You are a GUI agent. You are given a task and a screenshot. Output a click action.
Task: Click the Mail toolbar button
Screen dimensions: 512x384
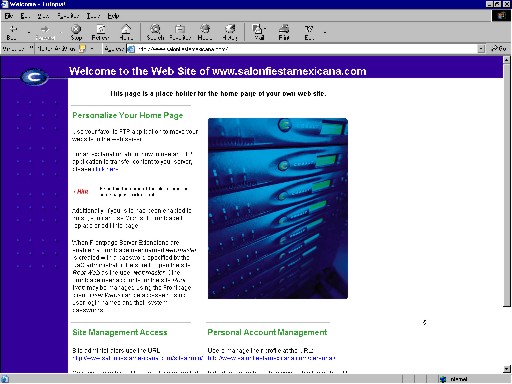(258, 32)
